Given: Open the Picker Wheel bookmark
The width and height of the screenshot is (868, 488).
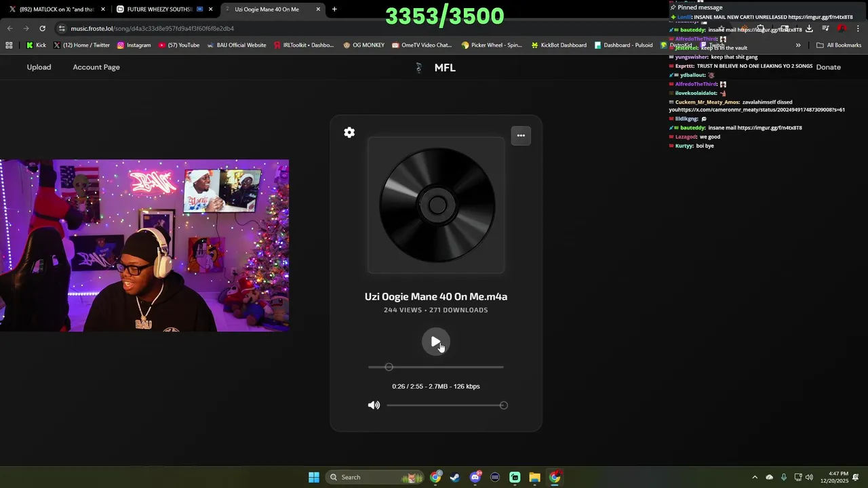Looking at the screenshot, I should pyautogui.click(x=491, y=45).
